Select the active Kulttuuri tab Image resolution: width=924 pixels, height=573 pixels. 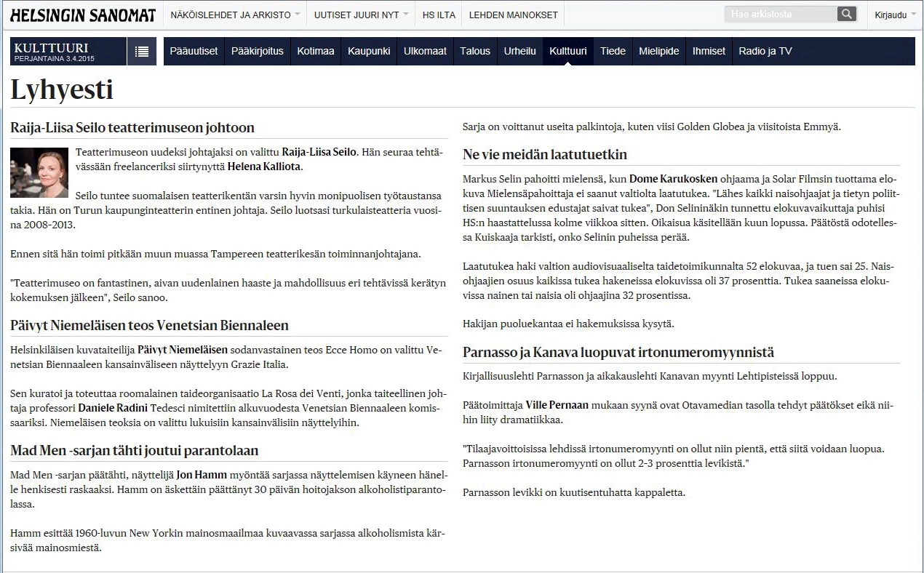[568, 51]
